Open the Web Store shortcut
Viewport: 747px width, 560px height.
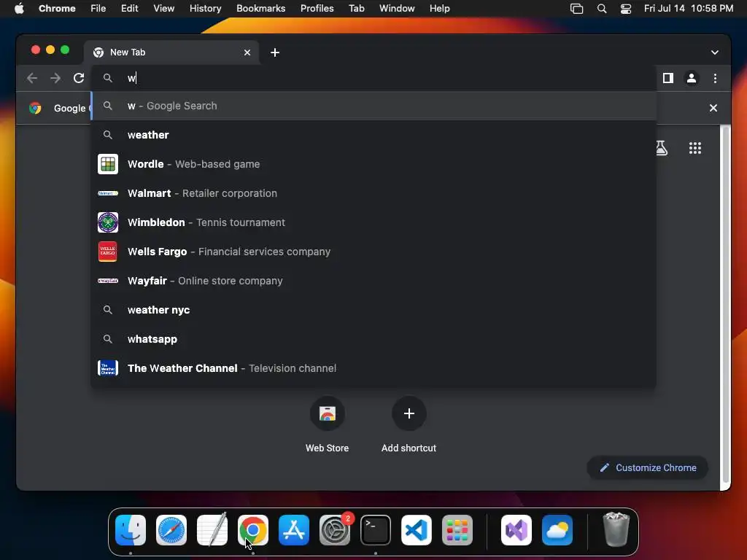[x=328, y=413]
